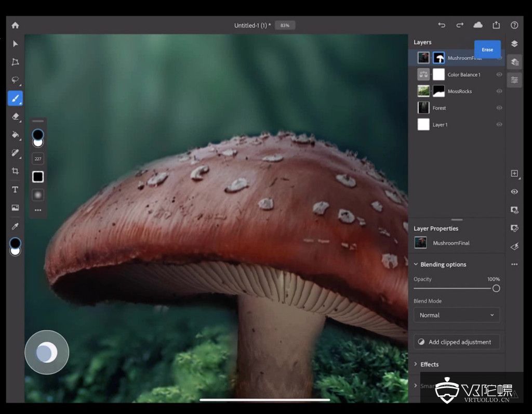The image size is (532, 414).
Task: Select the Paint Bucket fill tool
Action: tap(15, 135)
